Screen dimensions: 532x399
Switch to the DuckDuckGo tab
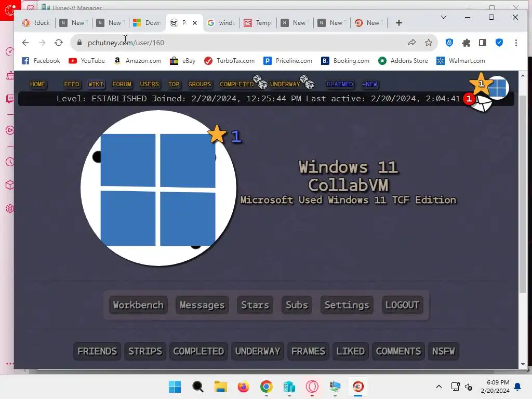click(x=36, y=23)
